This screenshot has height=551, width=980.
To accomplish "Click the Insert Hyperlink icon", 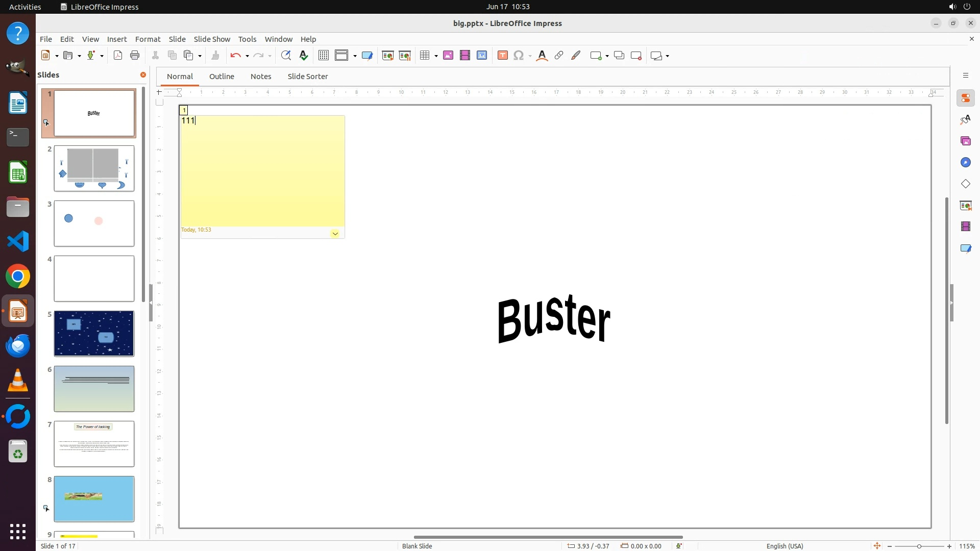I will pos(559,56).
